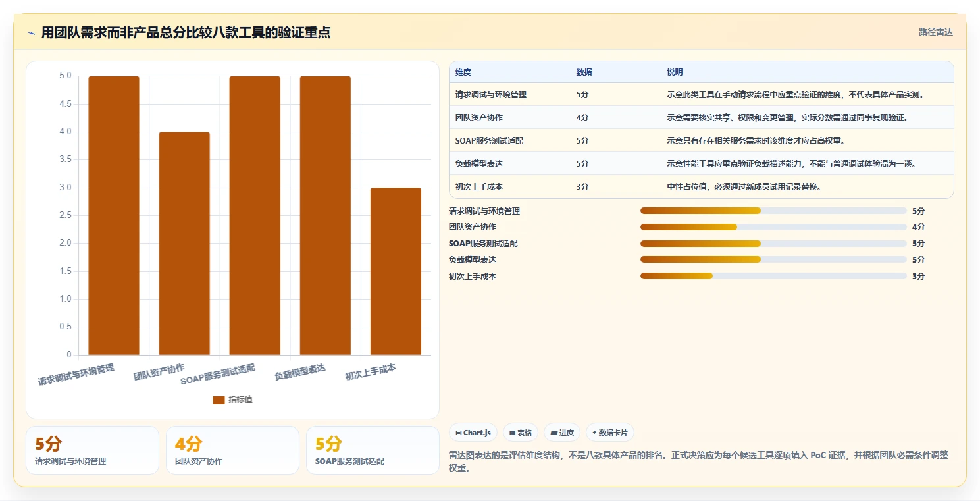Click description starting 示意性能工具应重点验证
Screen dimensions: 980x501
coord(792,164)
